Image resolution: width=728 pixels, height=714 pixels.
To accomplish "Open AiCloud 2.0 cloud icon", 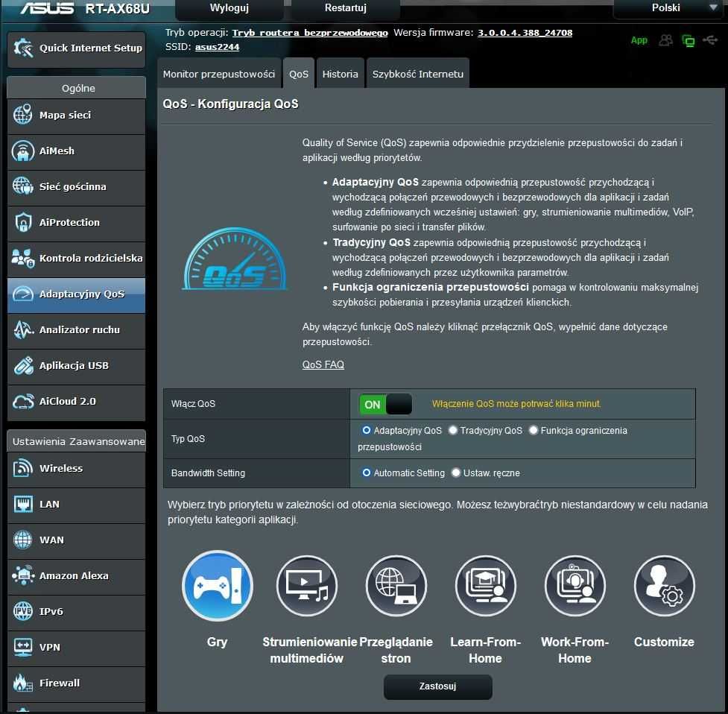I will point(23,401).
